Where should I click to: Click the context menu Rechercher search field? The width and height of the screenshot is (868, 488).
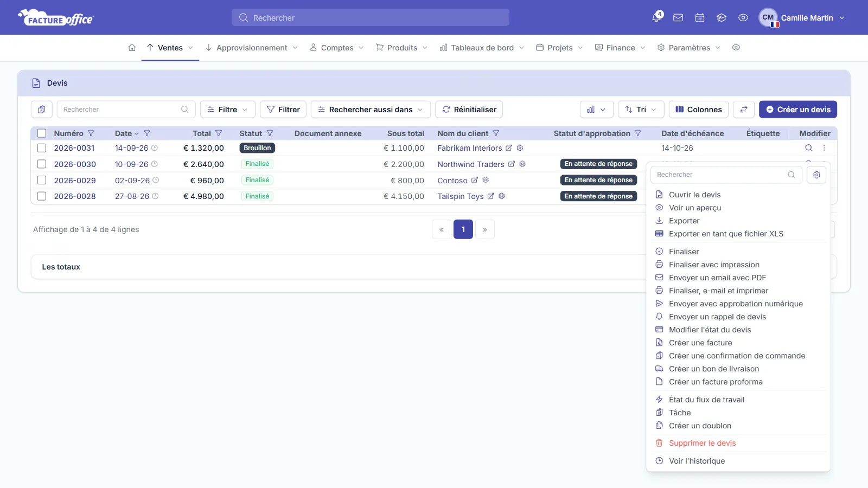pyautogui.click(x=726, y=175)
